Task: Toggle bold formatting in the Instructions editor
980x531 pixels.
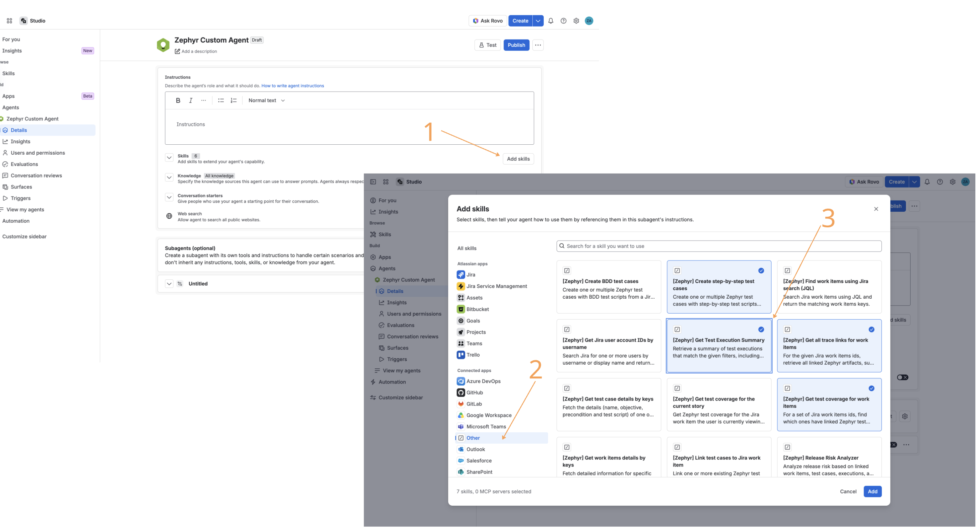Action: [x=178, y=100]
